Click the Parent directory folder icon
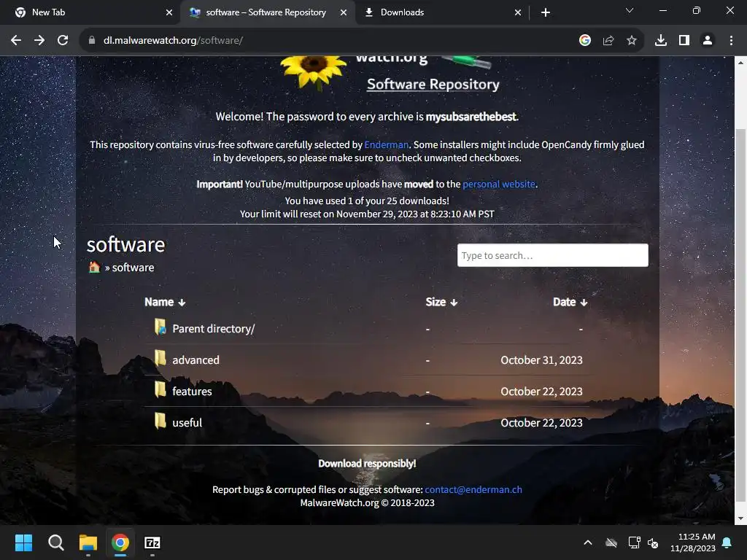 [160, 327]
